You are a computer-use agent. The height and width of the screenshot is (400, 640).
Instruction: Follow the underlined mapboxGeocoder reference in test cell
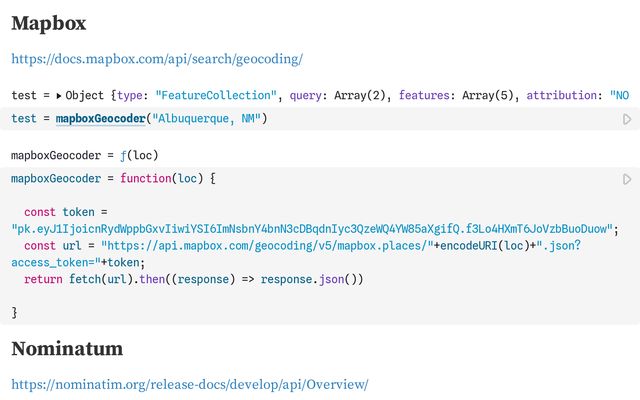click(101, 119)
